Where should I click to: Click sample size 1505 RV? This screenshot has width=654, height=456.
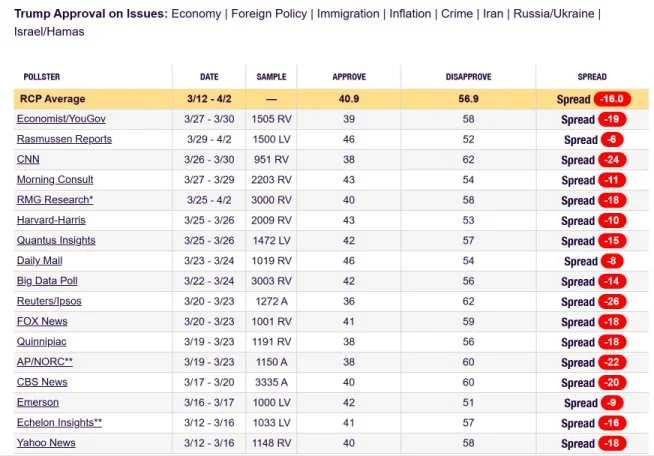[x=272, y=119]
